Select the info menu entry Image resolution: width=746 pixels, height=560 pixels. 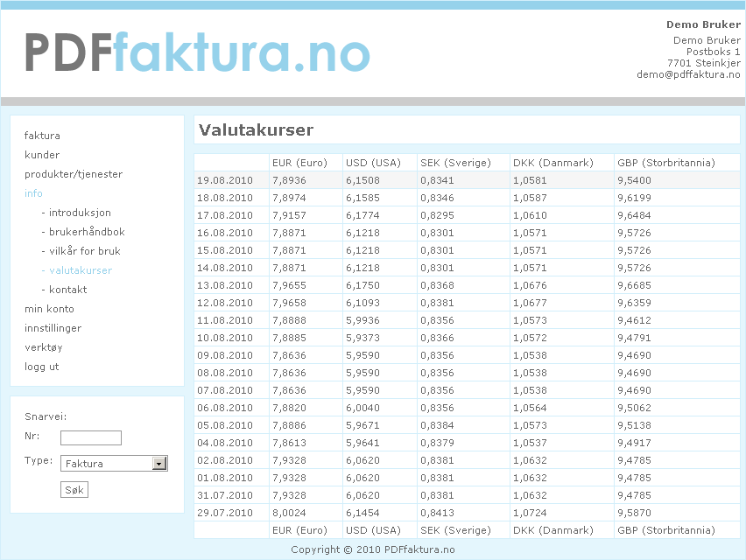click(33, 193)
